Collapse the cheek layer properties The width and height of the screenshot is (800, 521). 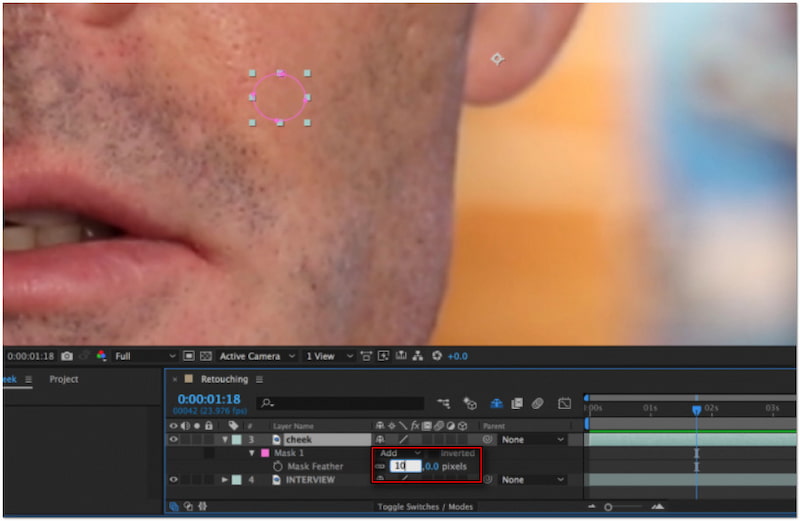225,439
